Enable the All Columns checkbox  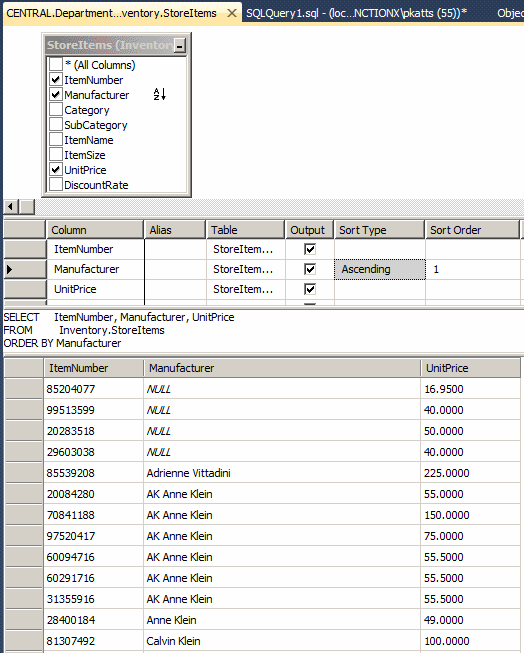[x=56, y=65]
